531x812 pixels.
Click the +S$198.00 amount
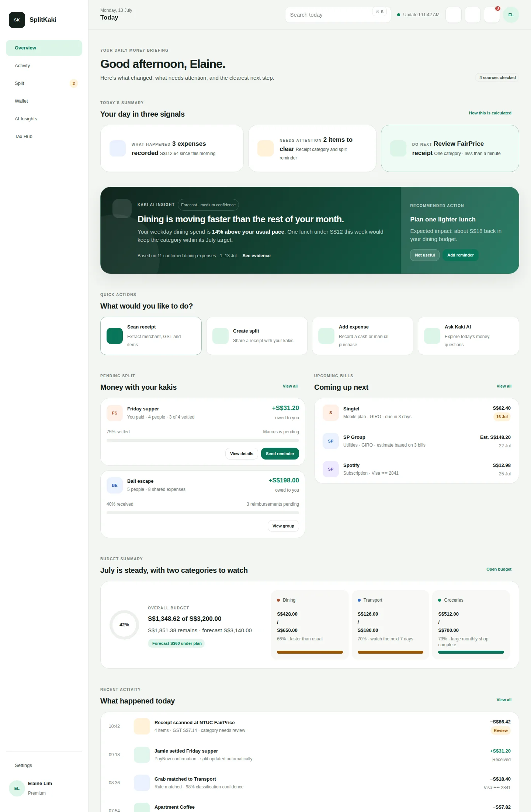[284, 480]
